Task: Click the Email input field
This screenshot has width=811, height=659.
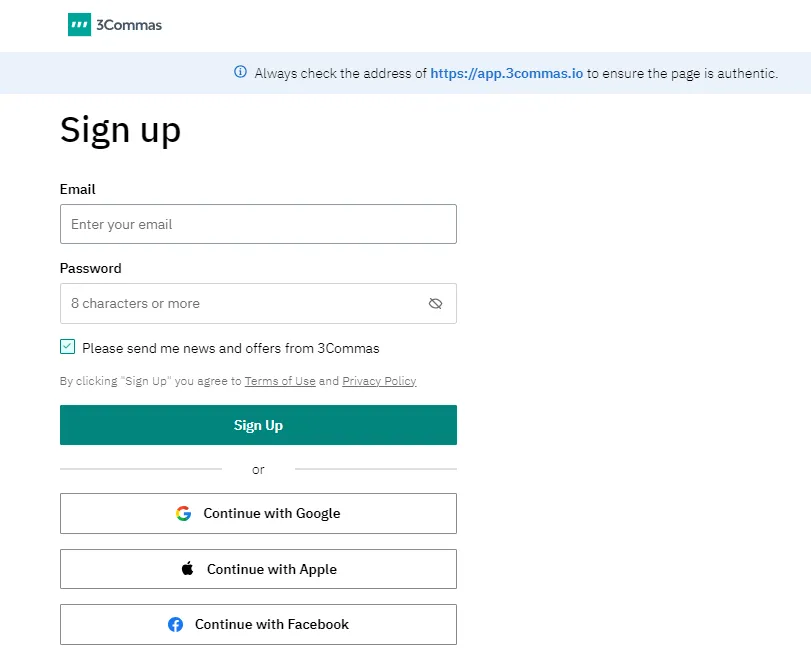Action: coord(258,224)
